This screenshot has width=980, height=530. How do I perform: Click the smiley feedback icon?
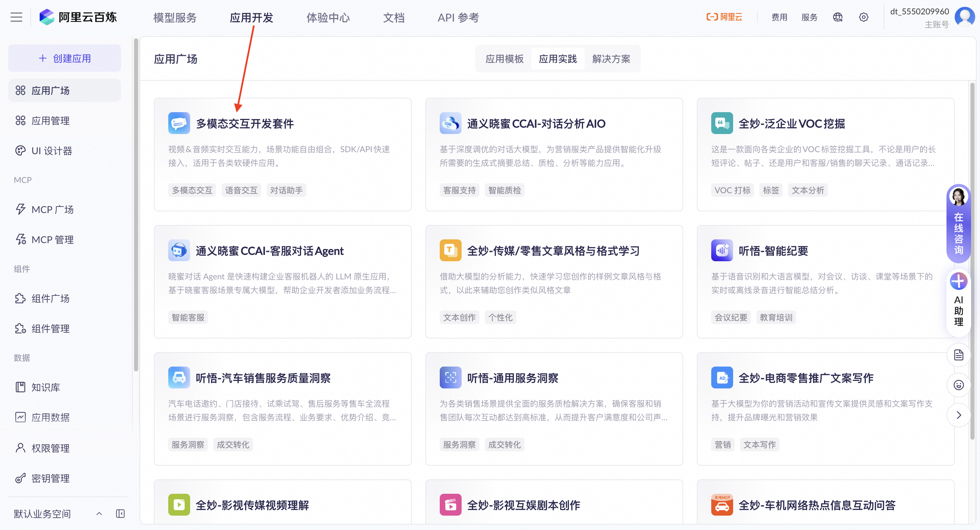click(958, 385)
